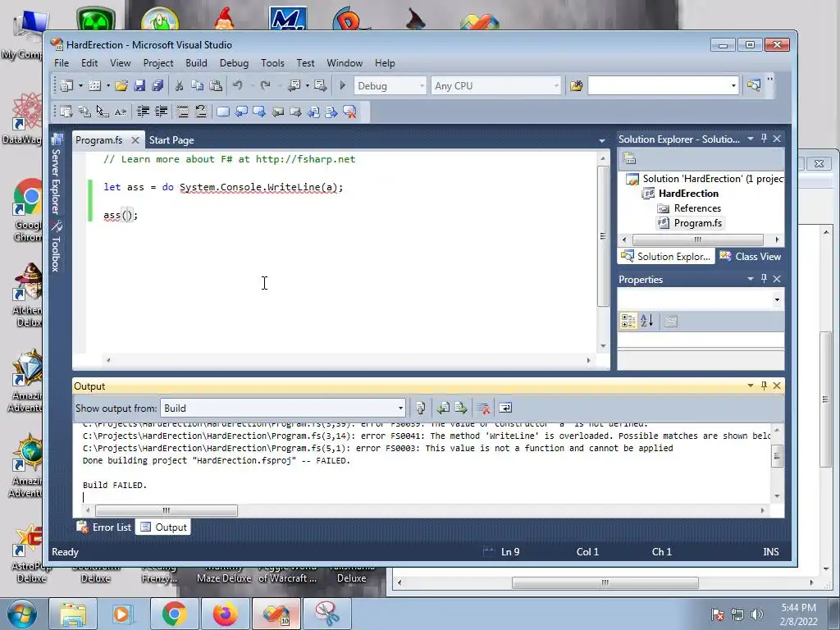Screen dimensions: 840x630
Task: Click the Open File folder icon
Action: point(121,85)
